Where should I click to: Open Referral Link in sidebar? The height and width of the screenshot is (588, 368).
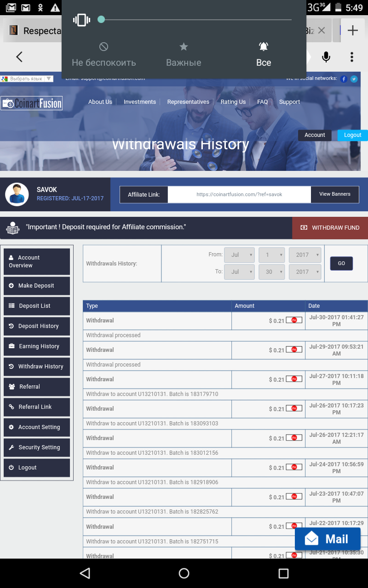[x=37, y=407]
